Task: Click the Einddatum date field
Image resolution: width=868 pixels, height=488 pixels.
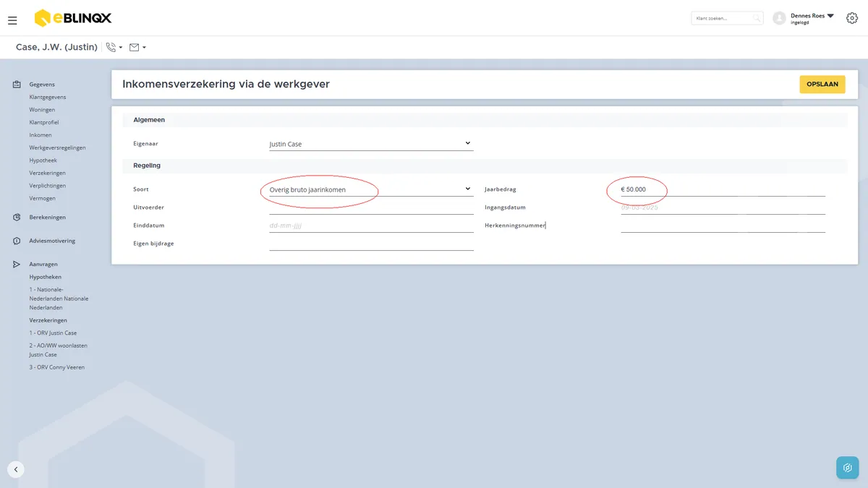Action: pos(371,226)
